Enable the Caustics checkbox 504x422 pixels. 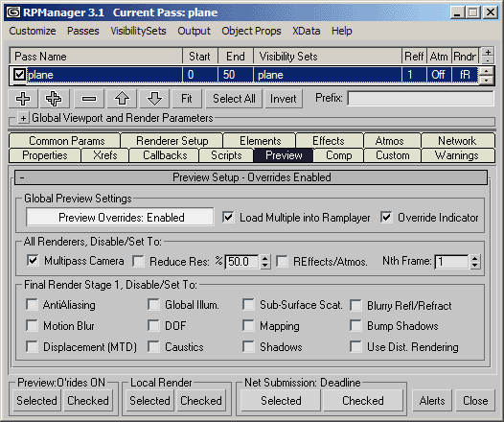(x=153, y=347)
